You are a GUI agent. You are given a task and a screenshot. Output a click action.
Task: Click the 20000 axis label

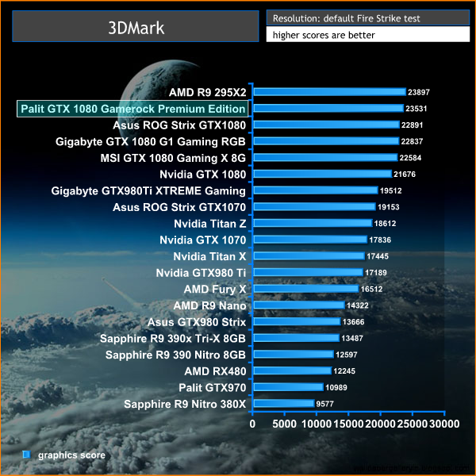pyautogui.click(x=380, y=424)
